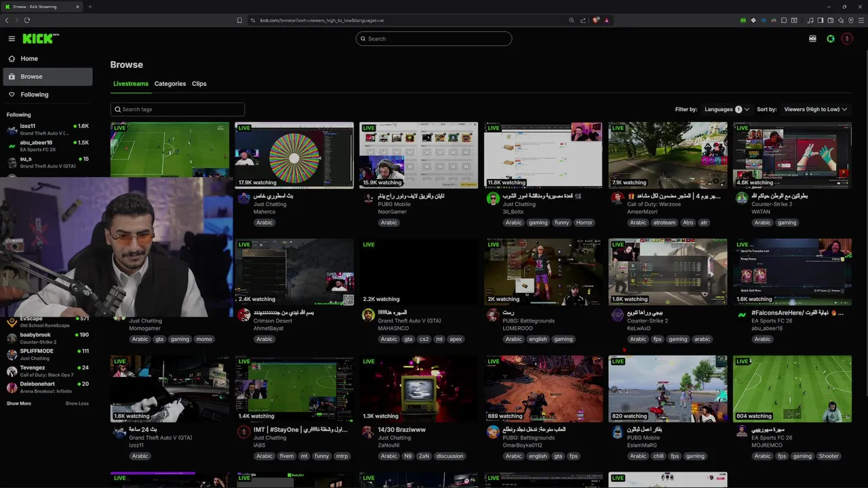Open MOJREMCO channel link
The width and height of the screenshot is (868, 488).
click(766, 445)
